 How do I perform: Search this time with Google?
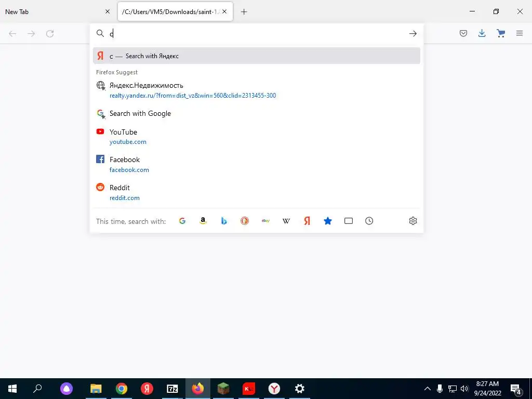tap(182, 221)
